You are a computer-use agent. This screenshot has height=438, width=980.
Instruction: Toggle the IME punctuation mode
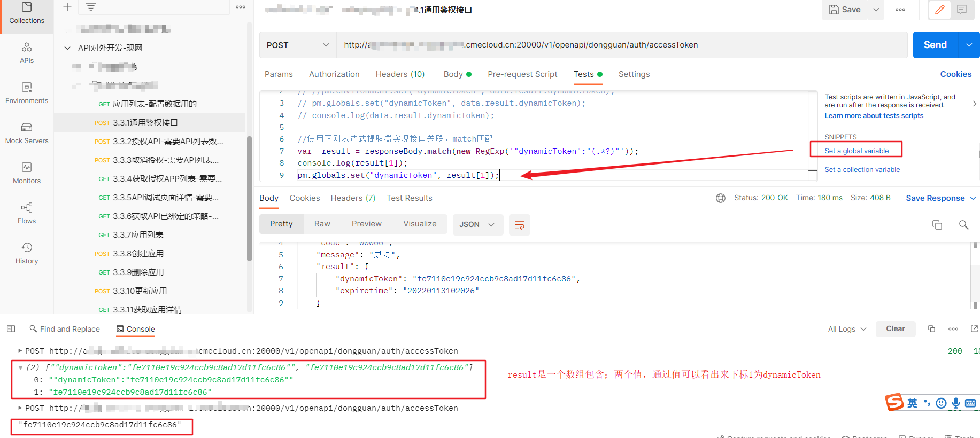click(x=927, y=403)
